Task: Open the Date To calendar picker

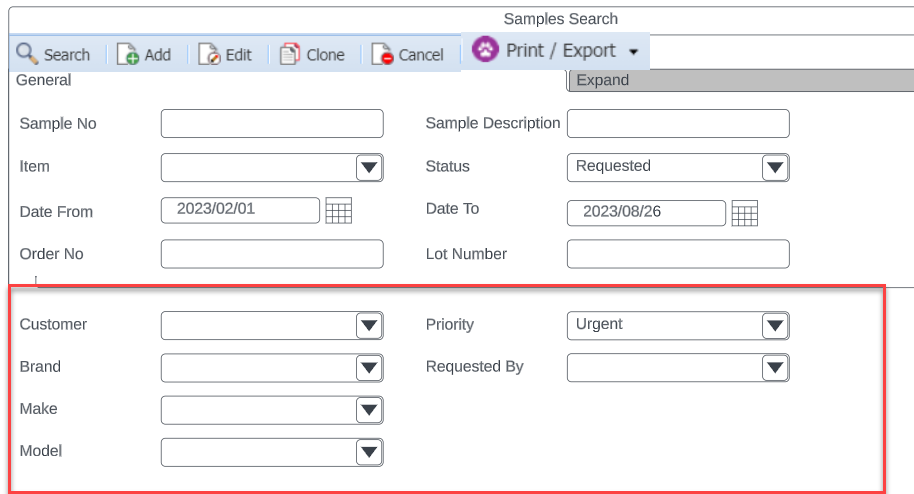Action: (x=745, y=213)
